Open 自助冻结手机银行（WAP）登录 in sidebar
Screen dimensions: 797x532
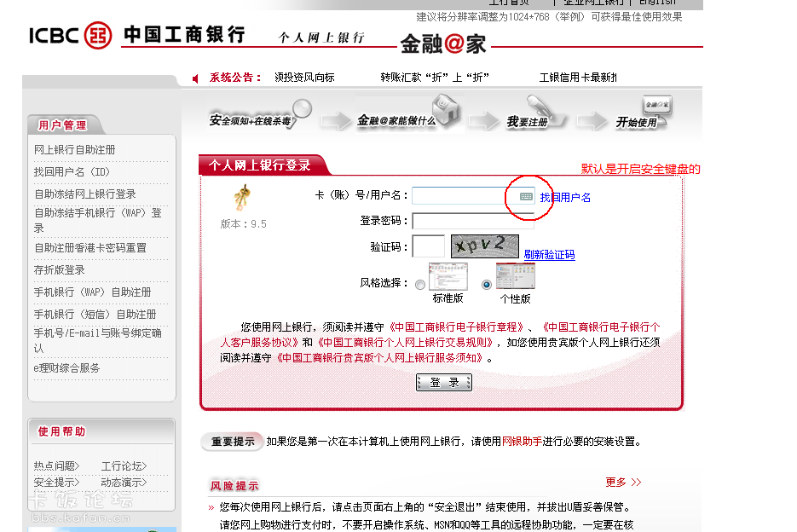pos(98,220)
